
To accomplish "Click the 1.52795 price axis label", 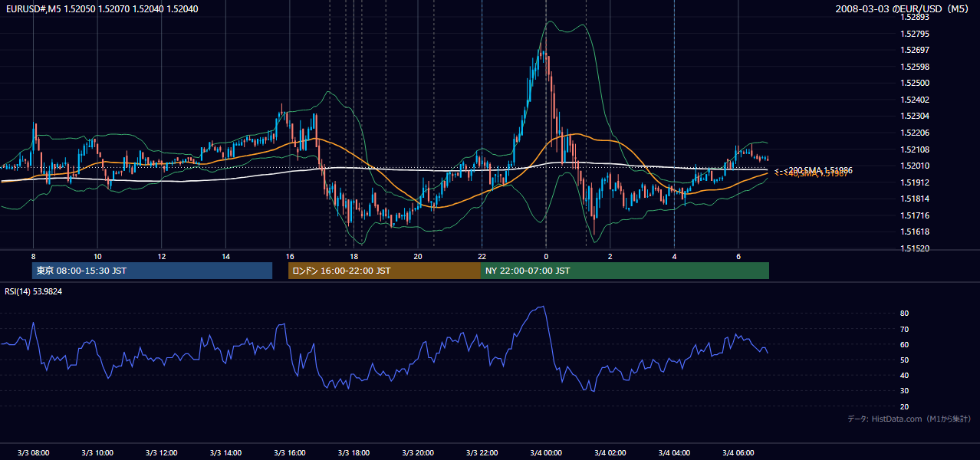I will tap(915, 34).
